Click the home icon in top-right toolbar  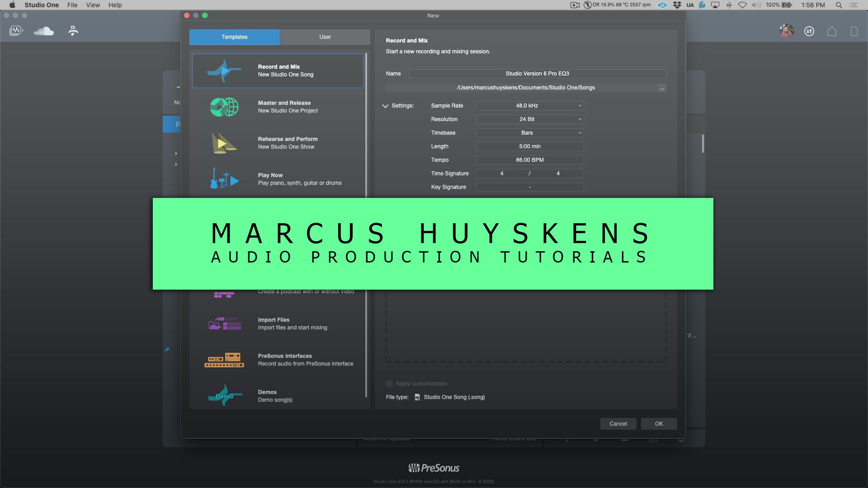832,31
